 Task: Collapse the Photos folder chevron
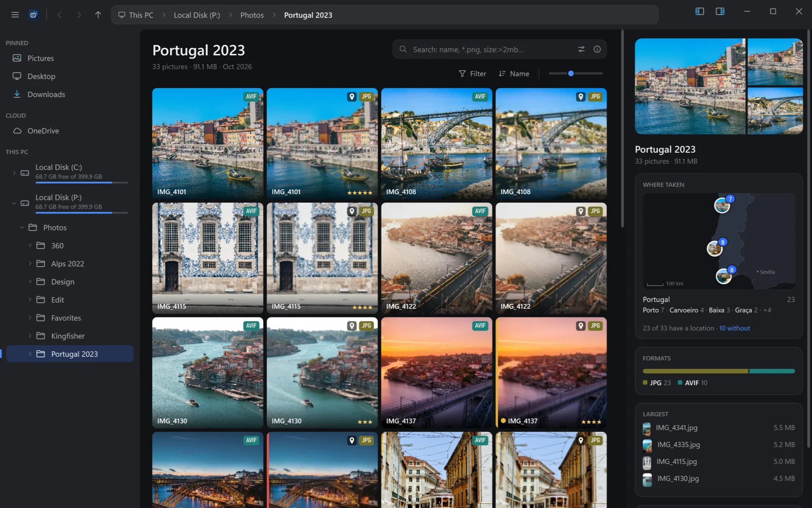[22, 228]
